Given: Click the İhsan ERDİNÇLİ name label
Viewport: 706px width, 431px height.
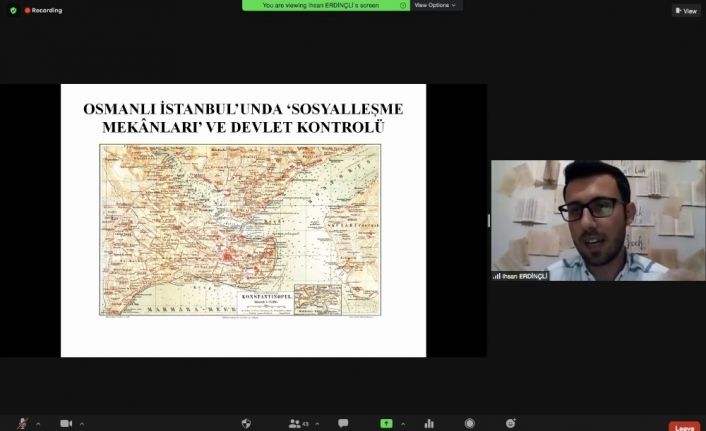Looking at the screenshot, I should (520, 276).
